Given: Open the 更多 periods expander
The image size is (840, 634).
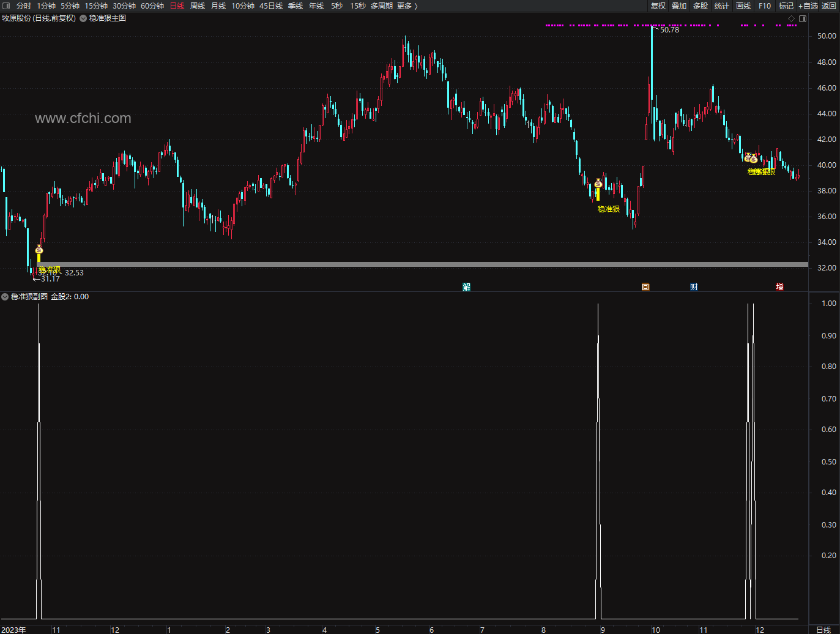Looking at the screenshot, I should [x=407, y=6].
